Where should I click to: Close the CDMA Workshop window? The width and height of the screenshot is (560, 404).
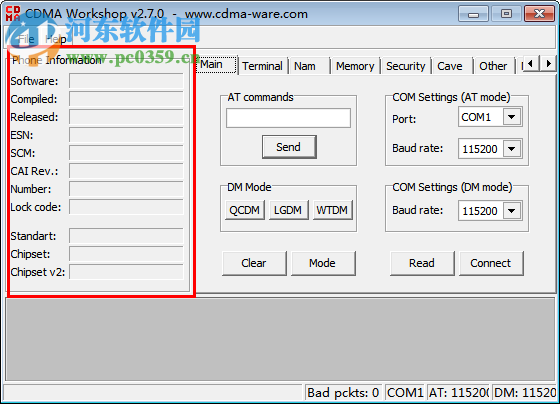point(539,14)
